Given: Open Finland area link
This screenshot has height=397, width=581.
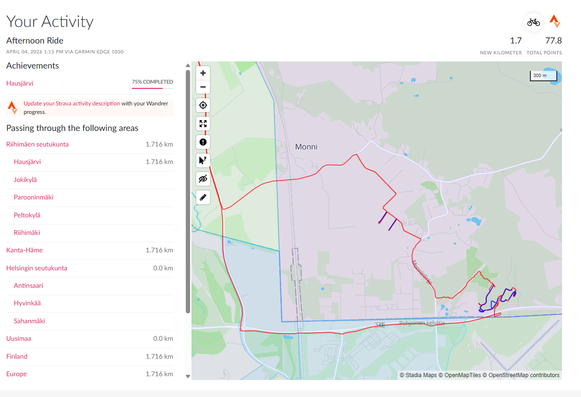Looking at the screenshot, I should click(x=17, y=356).
